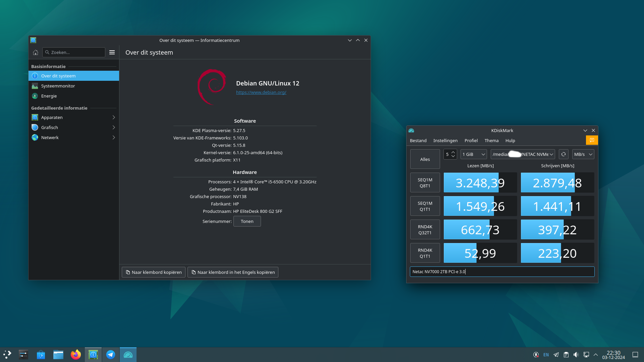Viewport: 644px width, 362px height.
Task: Decrease the test count stepper
Action: pos(453,157)
